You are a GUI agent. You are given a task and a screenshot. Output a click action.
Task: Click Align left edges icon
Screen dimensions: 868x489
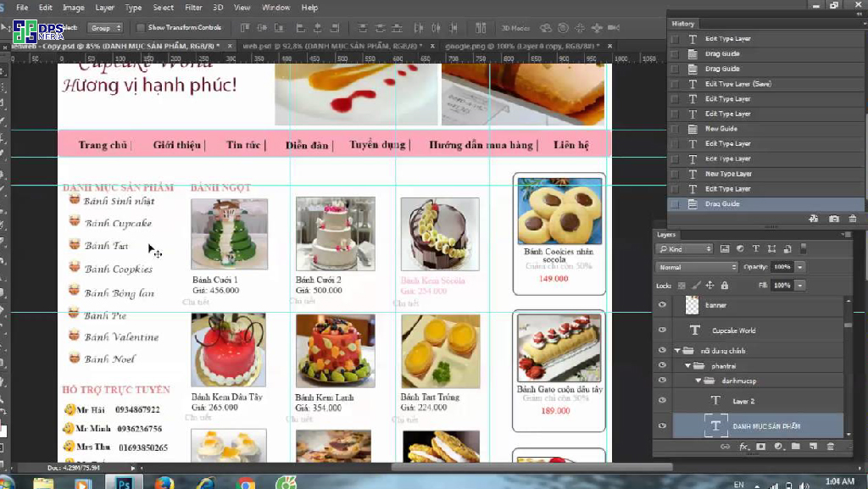click(x=301, y=28)
